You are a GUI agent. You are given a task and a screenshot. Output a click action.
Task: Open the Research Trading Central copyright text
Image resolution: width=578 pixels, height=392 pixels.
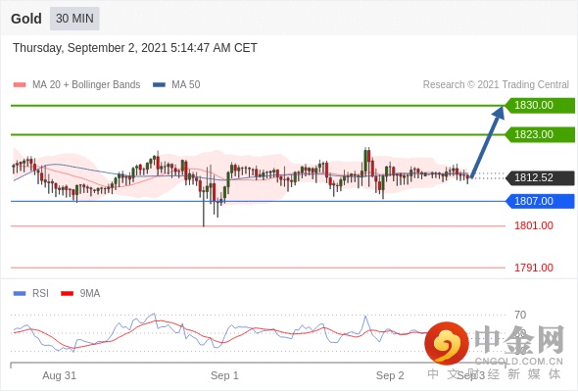496,85
